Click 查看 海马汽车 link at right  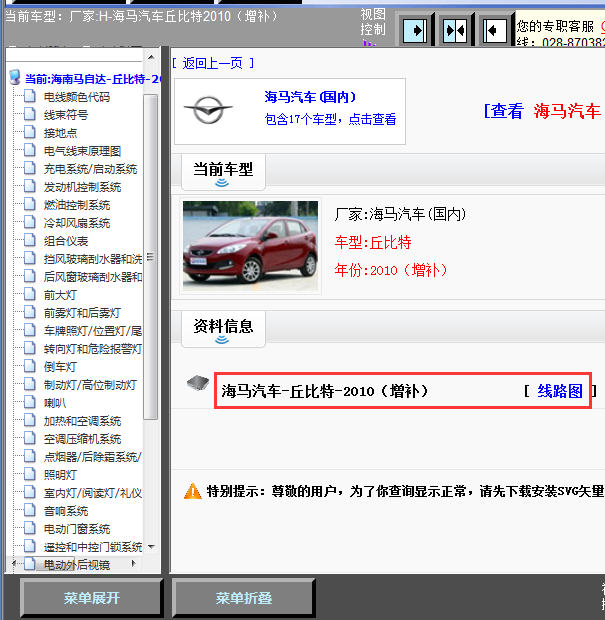point(544,111)
